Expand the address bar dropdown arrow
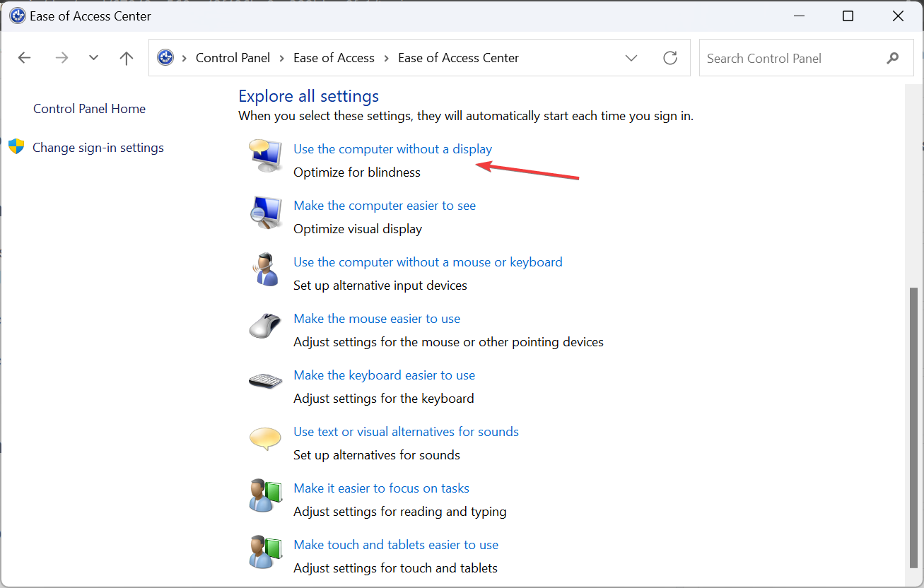The image size is (924, 588). tap(631, 58)
